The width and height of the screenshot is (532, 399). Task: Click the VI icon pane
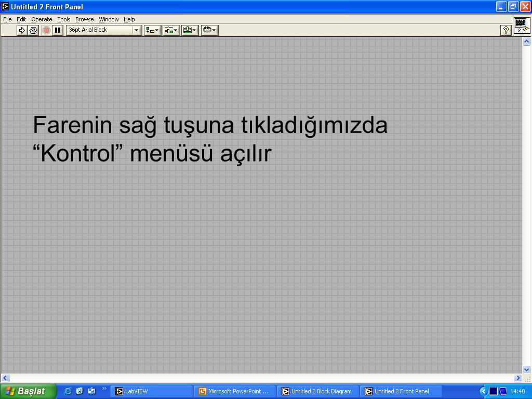point(522,25)
